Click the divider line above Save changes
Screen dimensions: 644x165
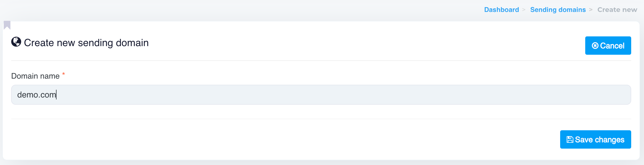pyautogui.click(x=321, y=119)
